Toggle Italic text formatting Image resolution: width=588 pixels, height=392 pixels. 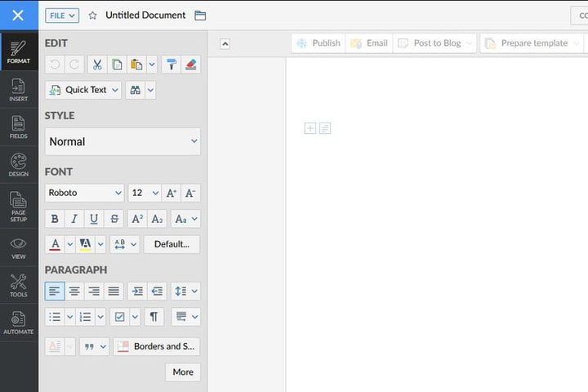click(74, 219)
